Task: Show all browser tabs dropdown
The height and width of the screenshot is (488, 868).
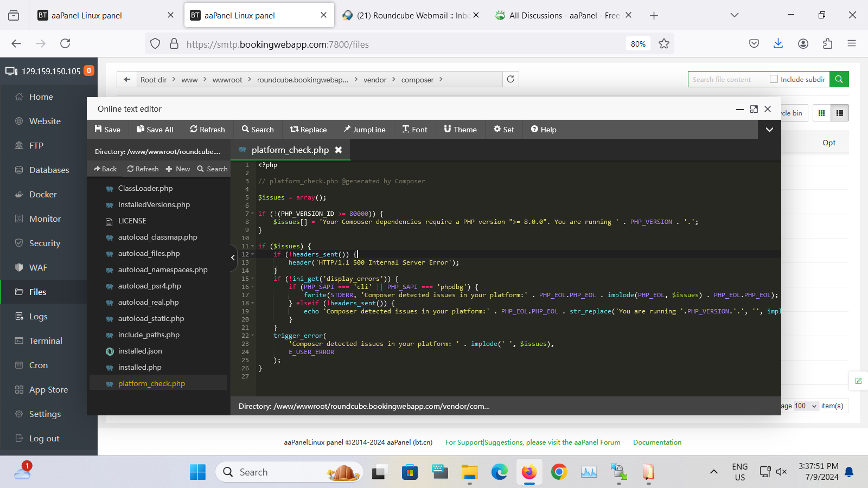Action: [x=734, y=15]
